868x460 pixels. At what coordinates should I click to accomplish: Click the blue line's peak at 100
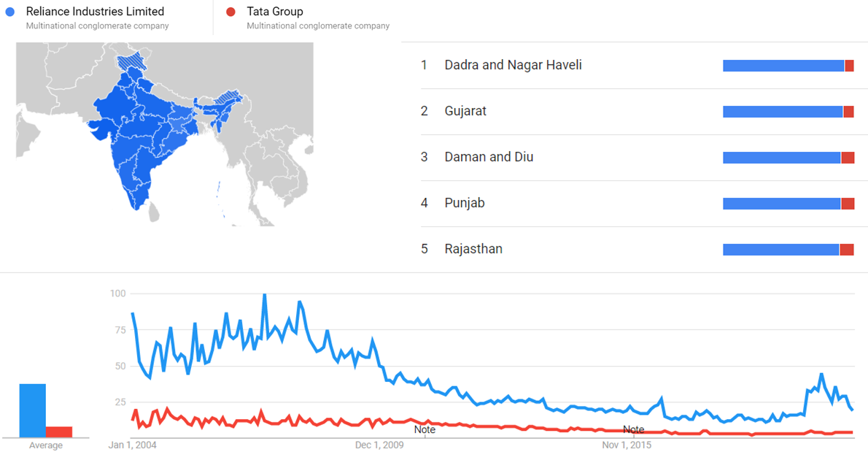[x=265, y=295]
